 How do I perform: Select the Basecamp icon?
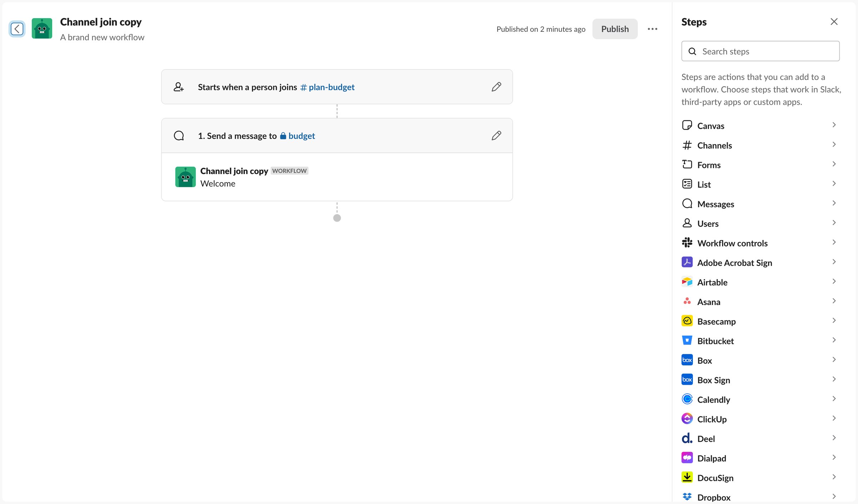click(687, 321)
